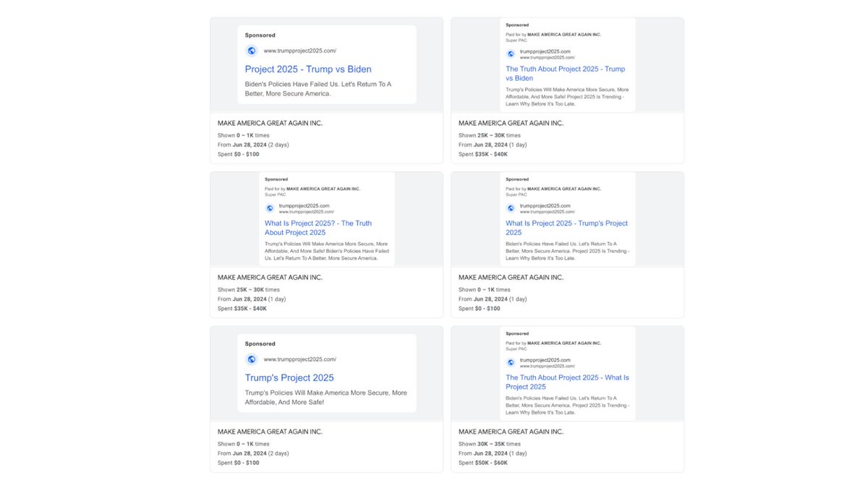
Task: Select "From Jun 28, 2024 (2 days)" under "Project 2025 - Trump vs Biden"
Action: pos(253,145)
